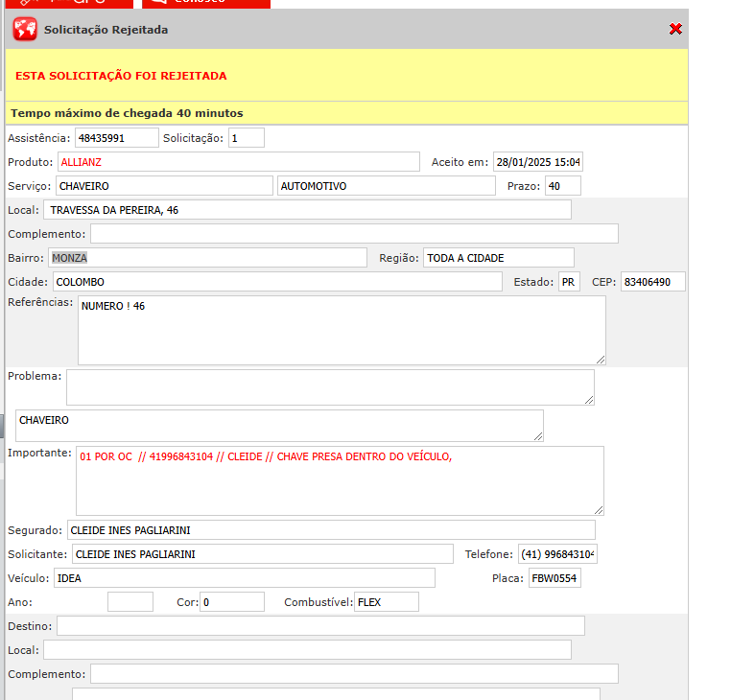Click the Combustível field showing FLEX
Image resolution: width=755 pixels, height=700 pixels.
[386, 602]
